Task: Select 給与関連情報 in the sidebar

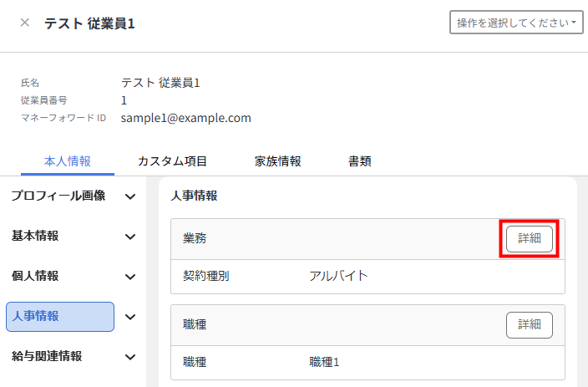Action: tap(47, 356)
